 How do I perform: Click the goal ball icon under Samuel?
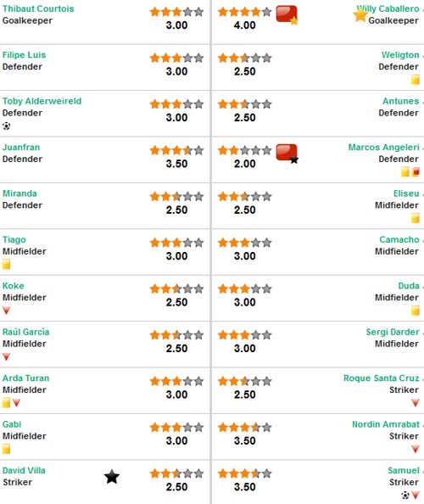click(405, 495)
